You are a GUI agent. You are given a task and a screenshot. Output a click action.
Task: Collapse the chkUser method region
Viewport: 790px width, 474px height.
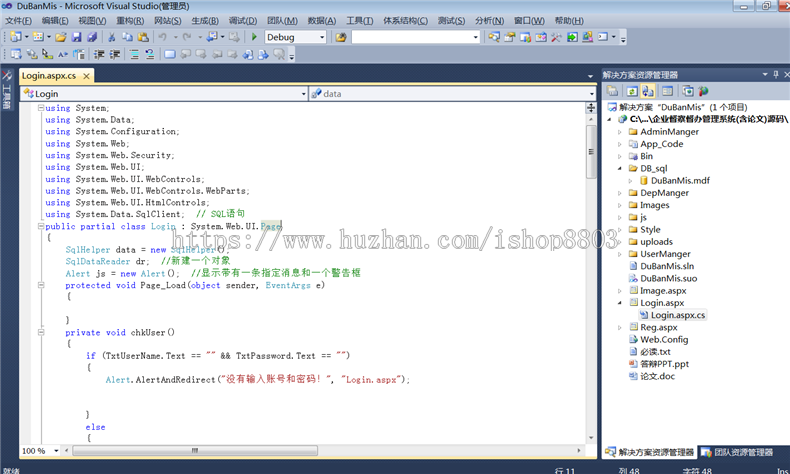pos(41,332)
